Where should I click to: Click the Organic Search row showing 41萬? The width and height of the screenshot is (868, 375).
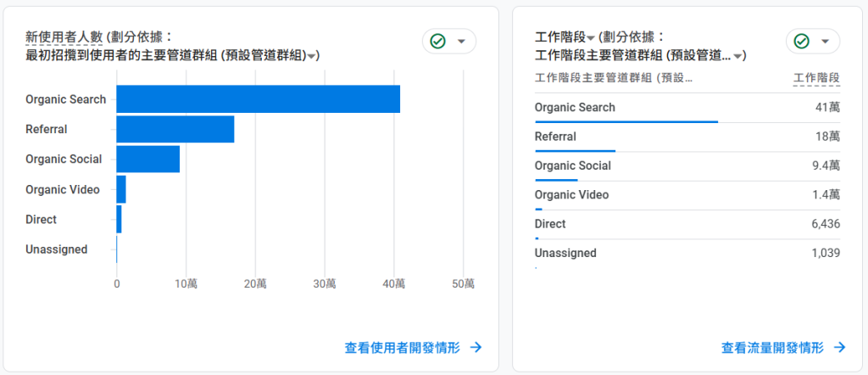click(687, 108)
